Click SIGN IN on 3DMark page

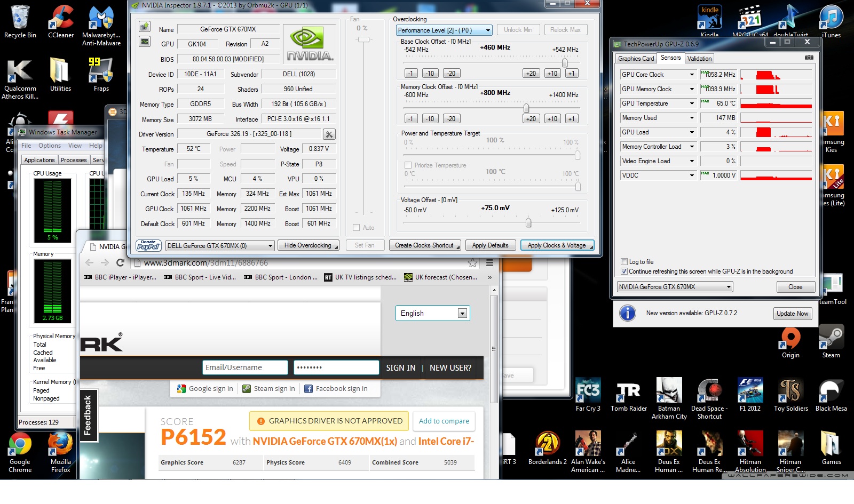(401, 368)
